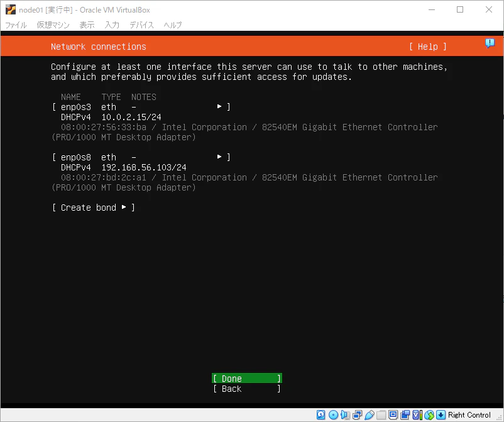The width and height of the screenshot is (504, 422).
Task: Open the 仮想マシン menu
Action: pos(53,25)
